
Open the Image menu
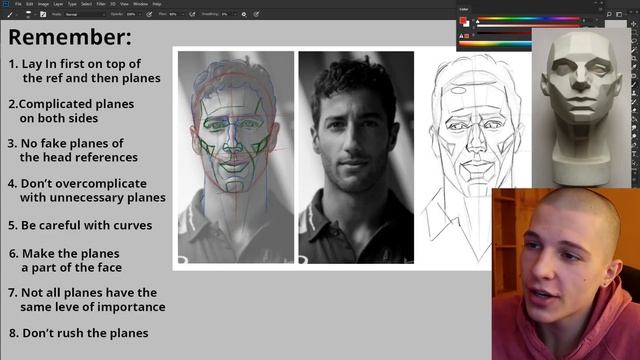coord(43,4)
